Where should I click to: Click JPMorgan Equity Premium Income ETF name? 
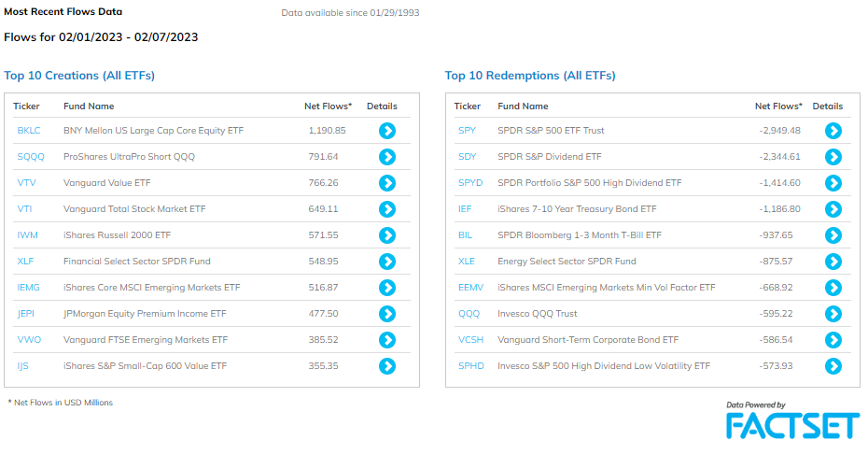coord(145,313)
